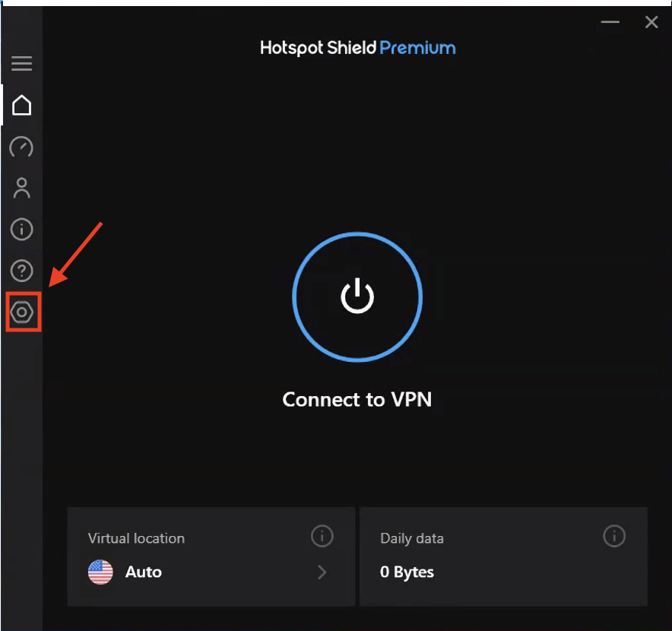Click the United States flag icon
Image resolution: width=672 pixels, height=631 pixels.
point(100,572)
